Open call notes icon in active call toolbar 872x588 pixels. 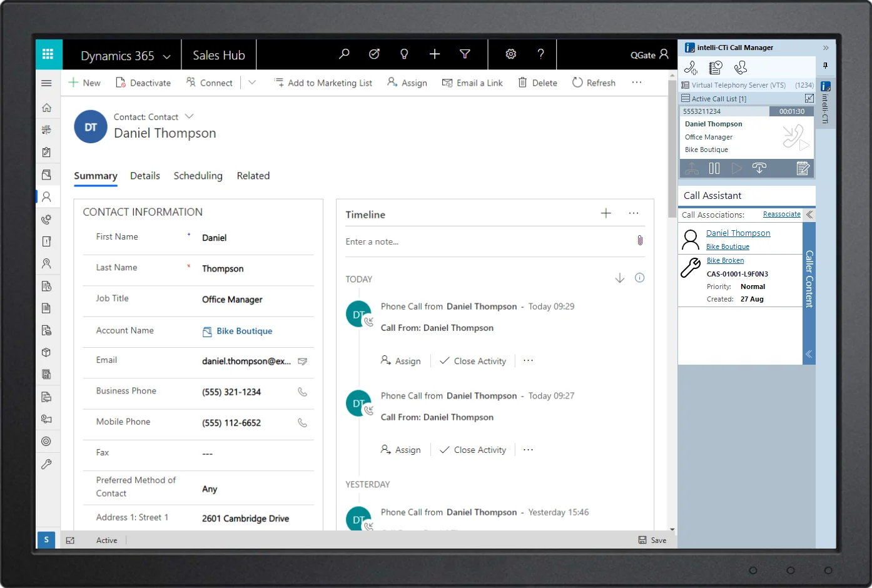point(803,168)
